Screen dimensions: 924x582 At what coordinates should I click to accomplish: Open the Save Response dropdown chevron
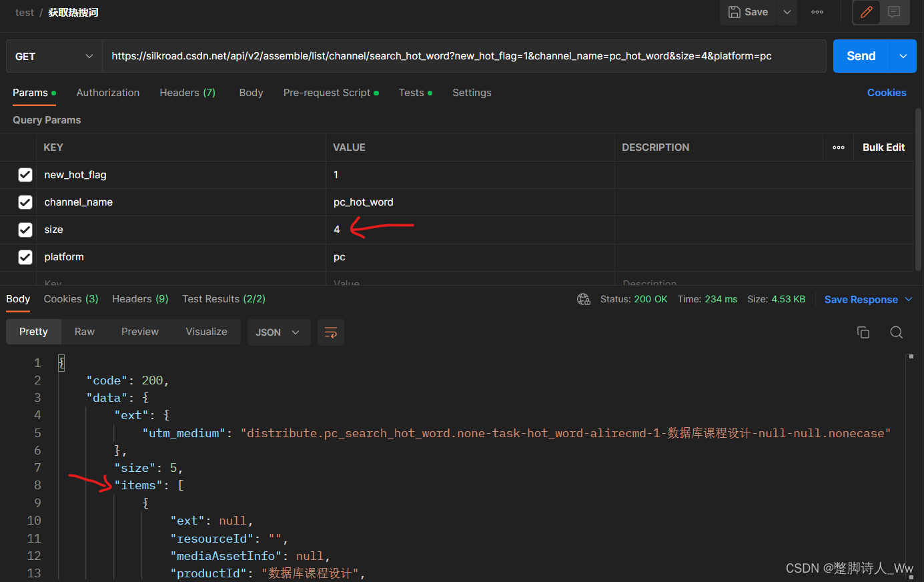pyautogui.click(x=909, y=300)
